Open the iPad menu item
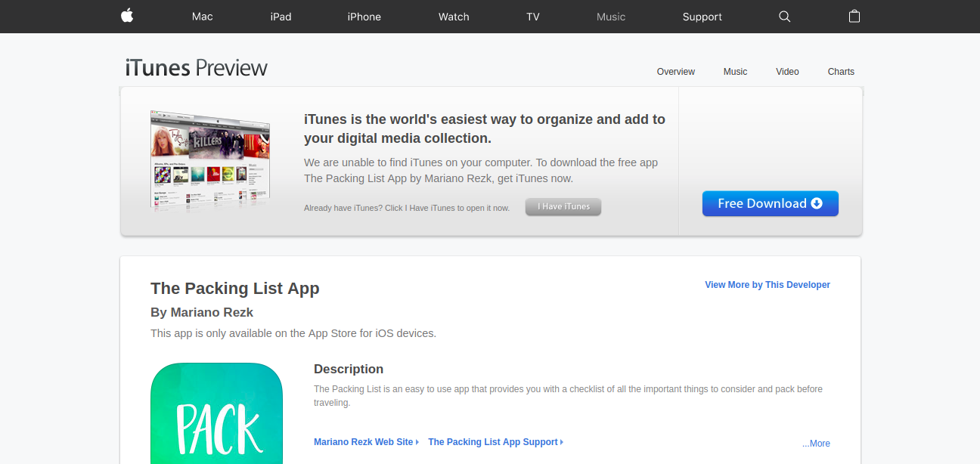Image resolution: width=980 pixels, height=464 pixels. (x=281, y=17)
